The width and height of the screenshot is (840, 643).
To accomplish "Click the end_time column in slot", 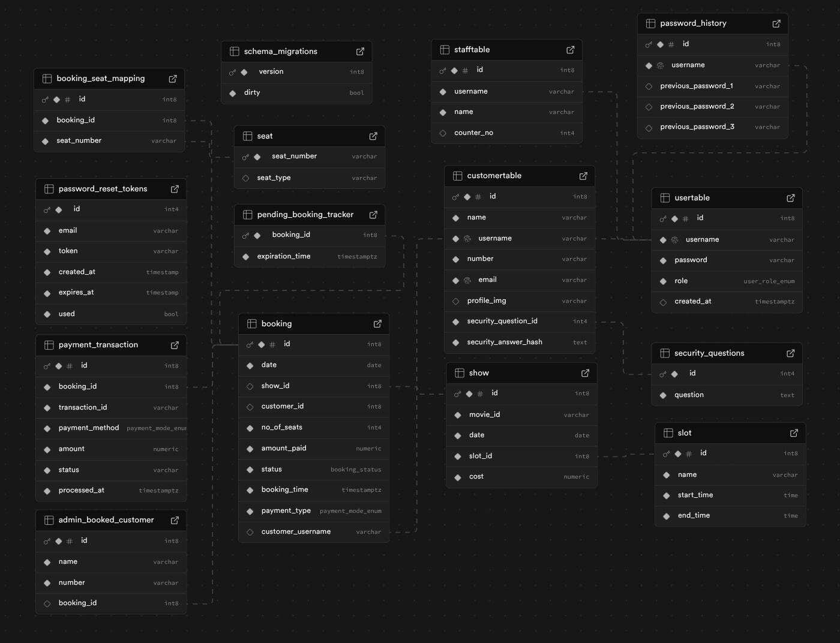I will click(x=730, y=516).
